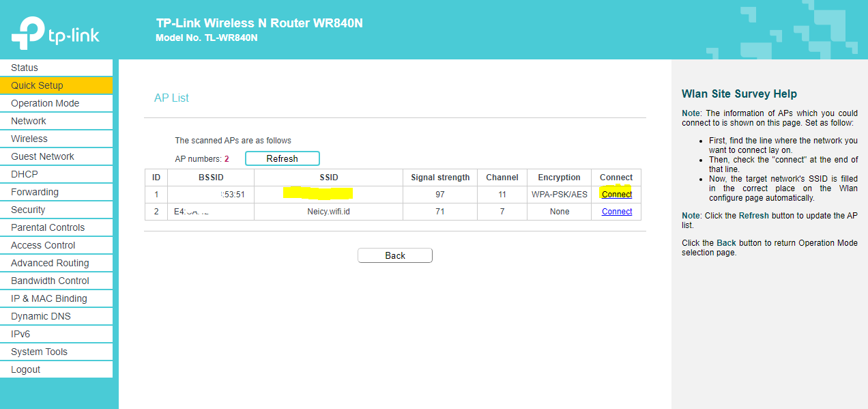868x409 pixels.
Task: Click the BSSID ending in :53:51
Action: [211, 195]
